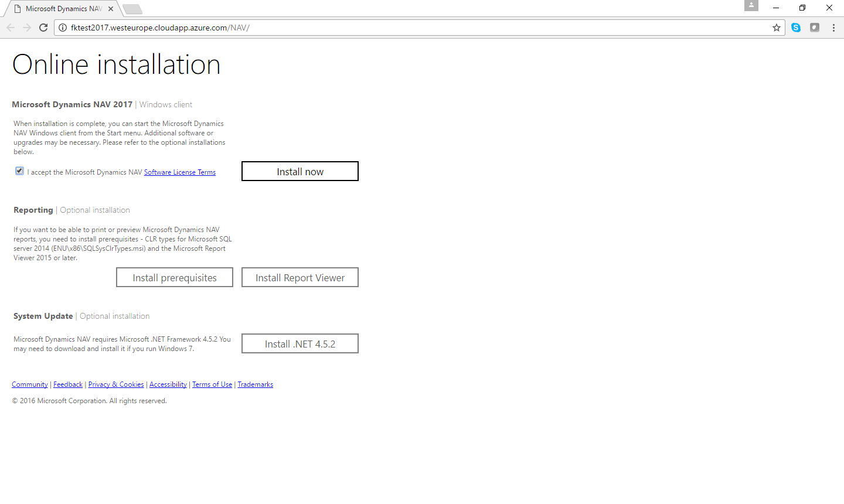The width and height of the screenshot is (844, 504).
Task: Uncheck the accept license terms checkbox
Action: tap(19, 171)
